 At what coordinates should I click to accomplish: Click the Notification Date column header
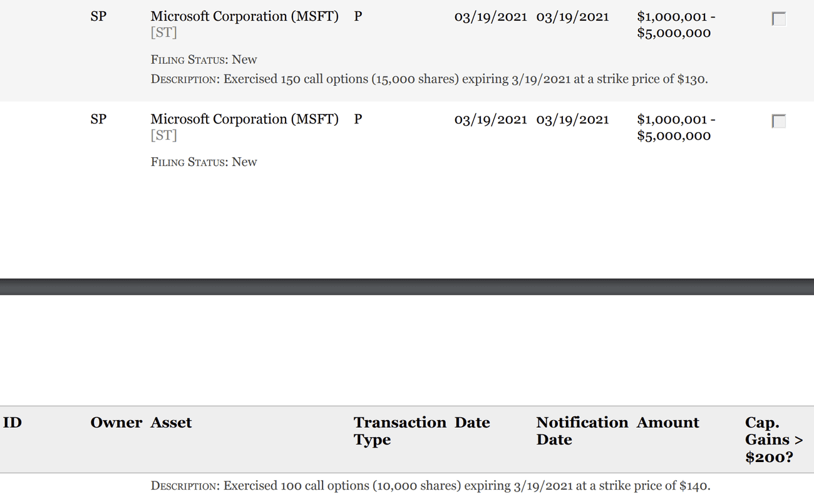(582, 431)
